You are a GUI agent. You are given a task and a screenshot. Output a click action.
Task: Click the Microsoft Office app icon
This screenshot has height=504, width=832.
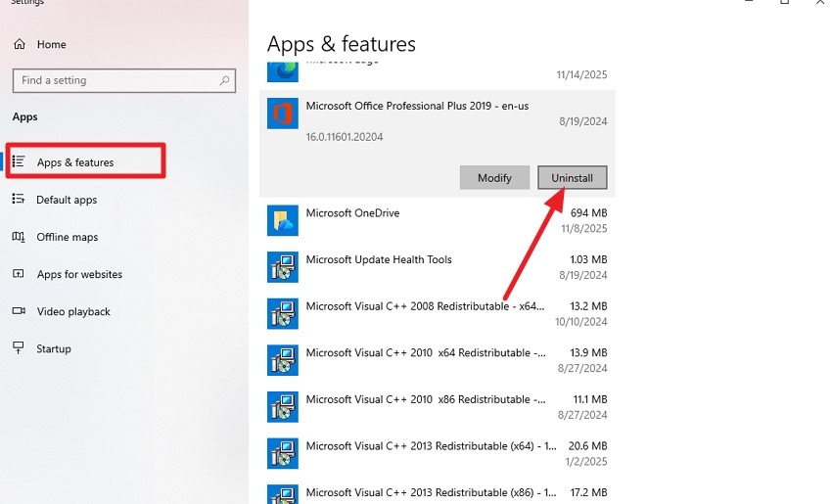click(282, 113)
